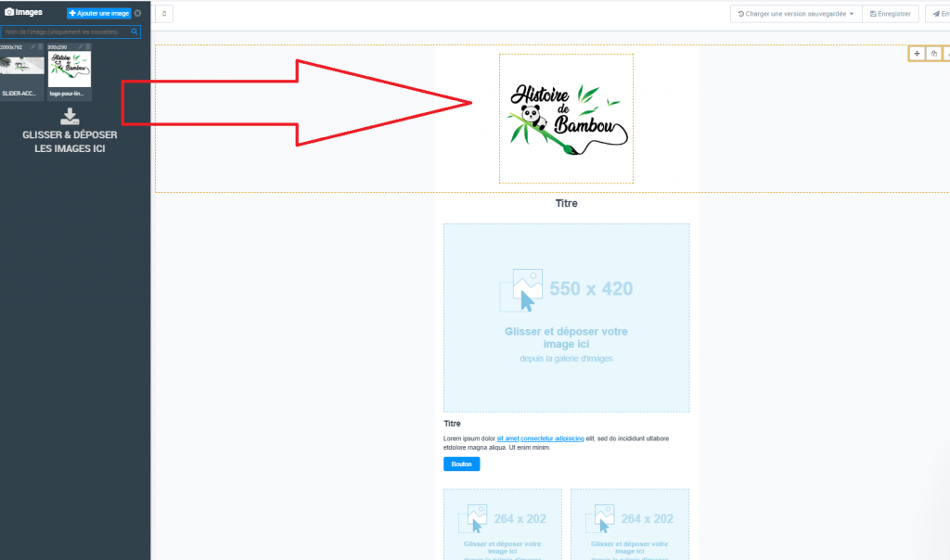Screen dimensions: 950x560
Task: Delete the logo-pour-lin image with trash icon
Action: tap(88, 46)
